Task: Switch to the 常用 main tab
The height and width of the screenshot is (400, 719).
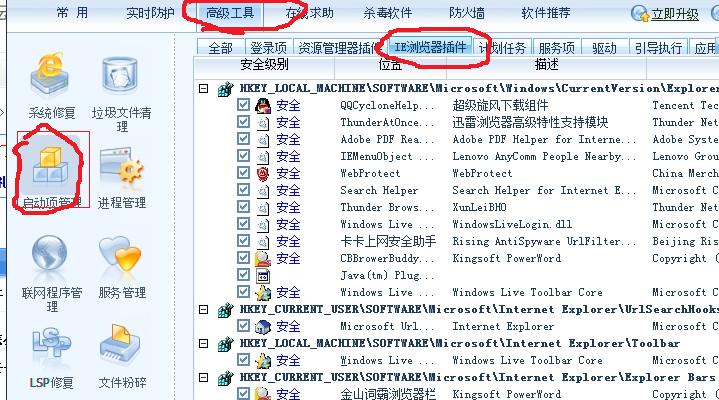Action: coord(72,12)
